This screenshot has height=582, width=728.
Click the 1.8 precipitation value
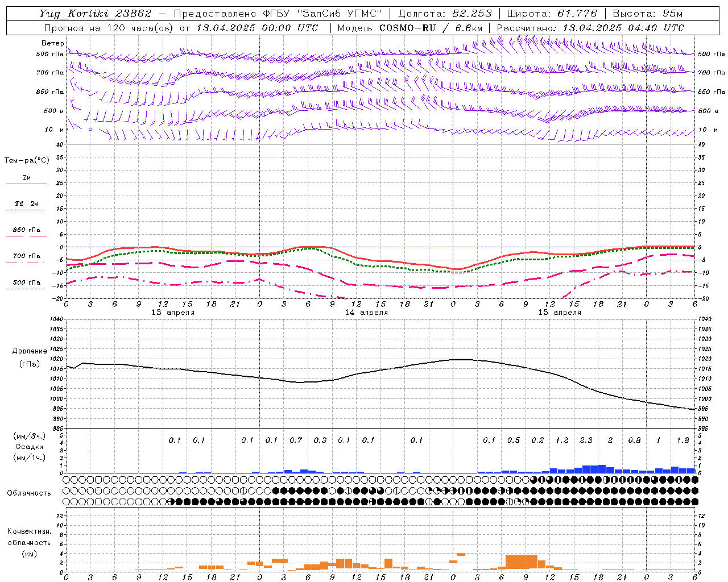click(682, 440)
